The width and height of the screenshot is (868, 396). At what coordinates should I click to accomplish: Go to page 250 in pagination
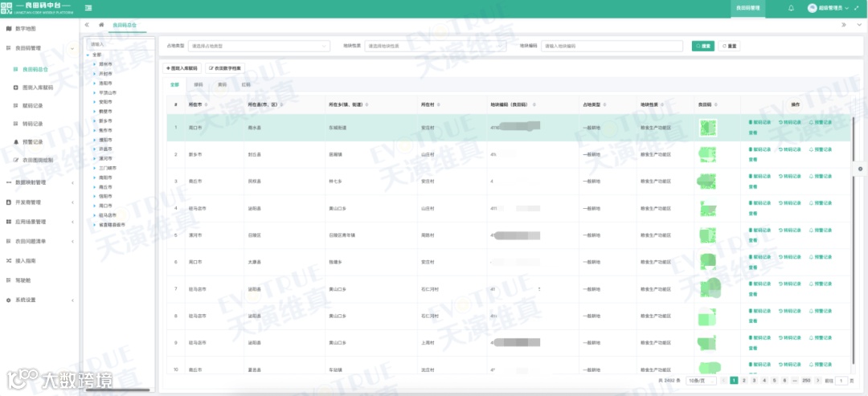coord(806,381)
